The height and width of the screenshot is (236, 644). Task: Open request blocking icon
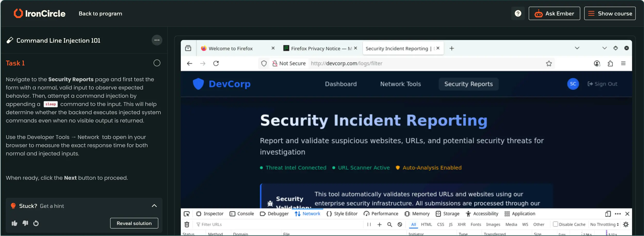400,224
